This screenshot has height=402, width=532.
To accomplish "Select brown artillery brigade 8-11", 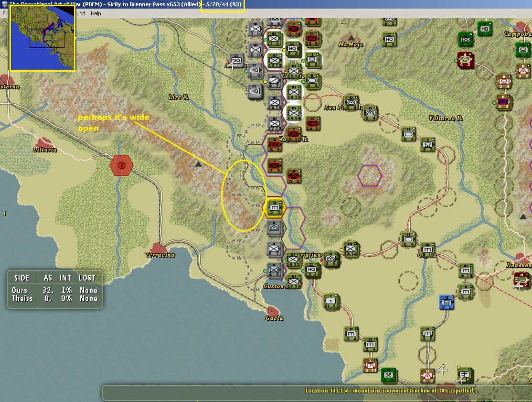I will pos(371,366).
